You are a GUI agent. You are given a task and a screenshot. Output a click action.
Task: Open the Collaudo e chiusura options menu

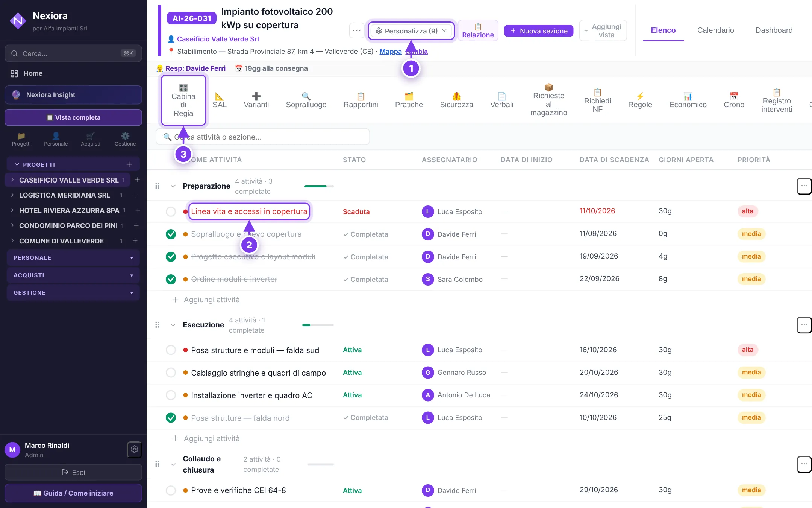[804, 464]
